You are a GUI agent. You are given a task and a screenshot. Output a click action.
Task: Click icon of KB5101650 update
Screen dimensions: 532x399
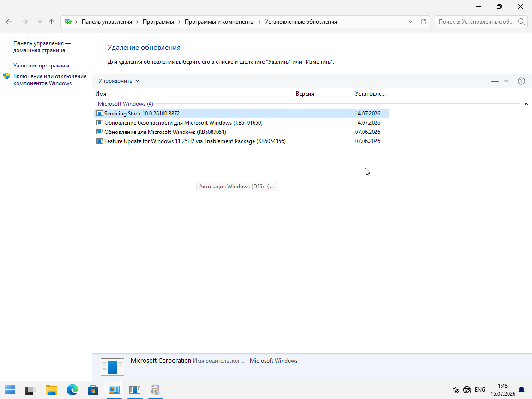tap(100, 122)
